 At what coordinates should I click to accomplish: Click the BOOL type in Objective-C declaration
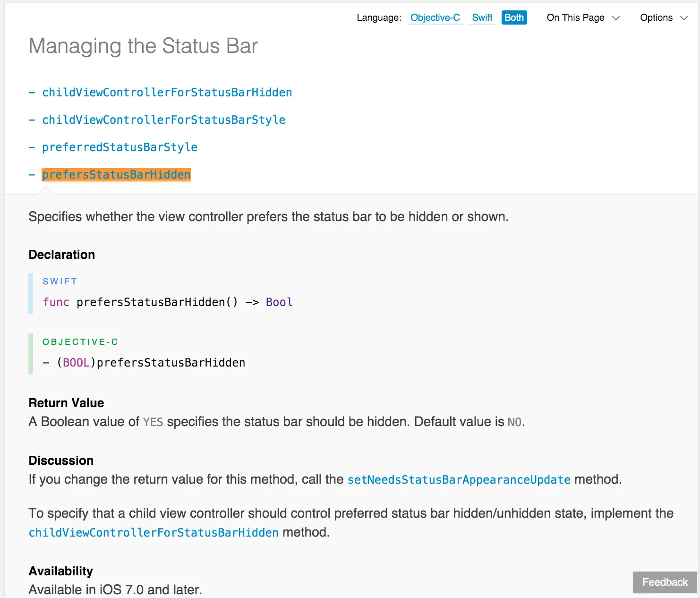point(76,363)
